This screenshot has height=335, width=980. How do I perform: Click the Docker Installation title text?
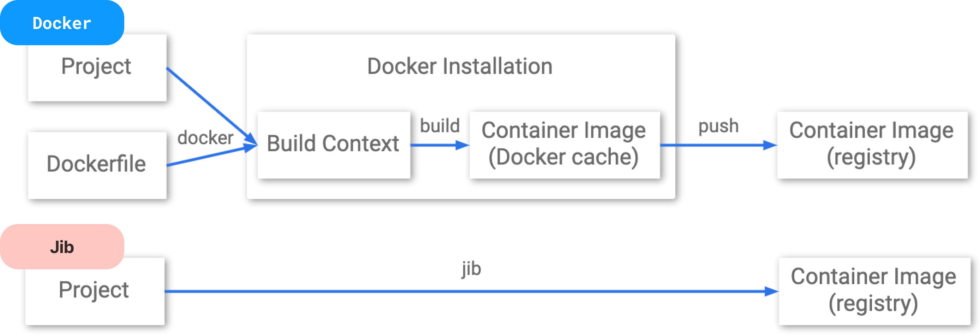pyautogui.click(x=460, y=66)
